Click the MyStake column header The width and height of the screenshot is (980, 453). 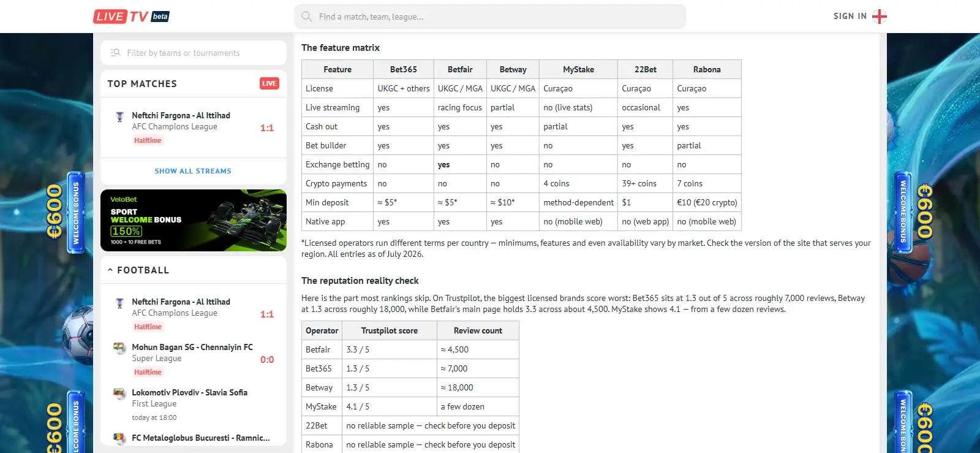(x=578, y=69)
